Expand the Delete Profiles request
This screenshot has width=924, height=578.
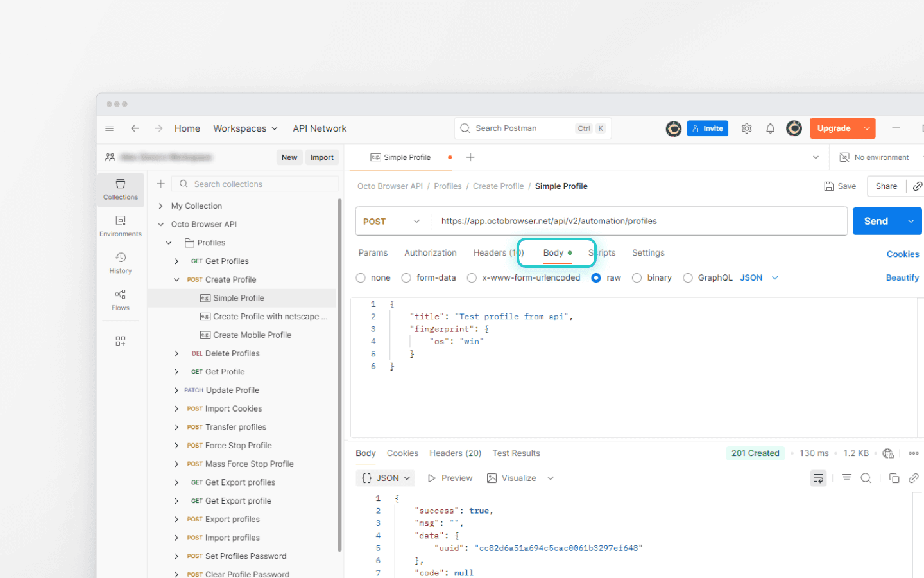(176, 354)
